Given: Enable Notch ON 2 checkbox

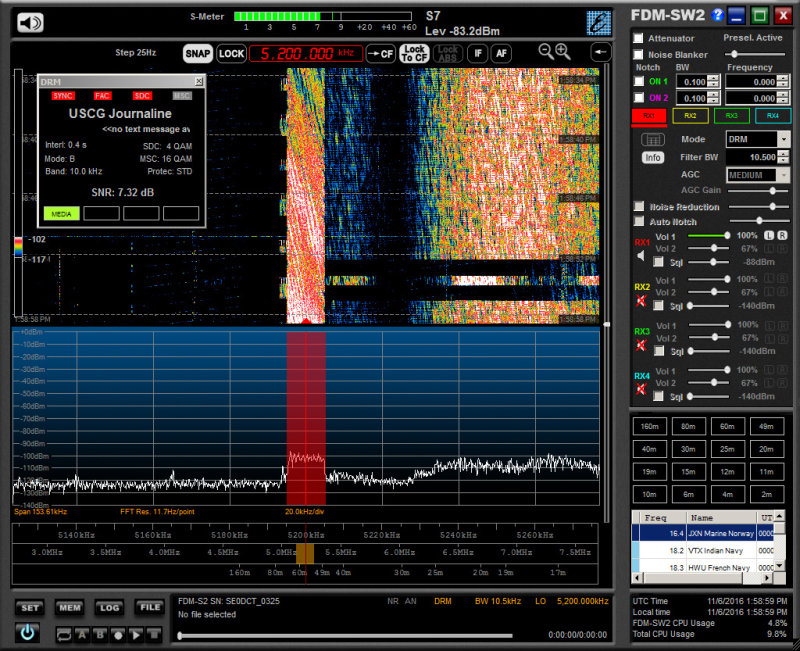Looking at the screenshot, I should pyautogui.click(x=639, y=97).
